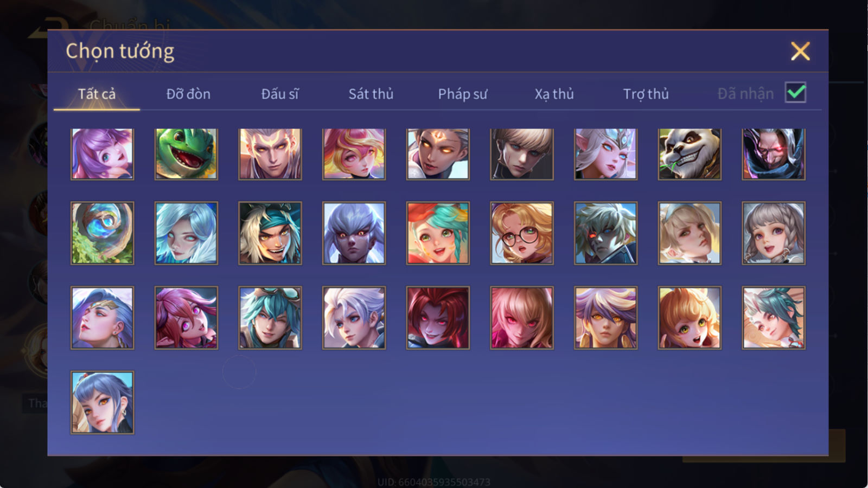Pick the hooded red-eyed old man hero
The image size is (868, 488).
[x=774, y=154]
